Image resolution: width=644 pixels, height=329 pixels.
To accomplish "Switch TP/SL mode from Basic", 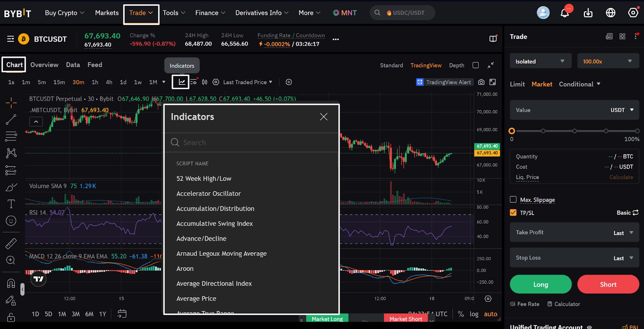I will pos(627,213).
